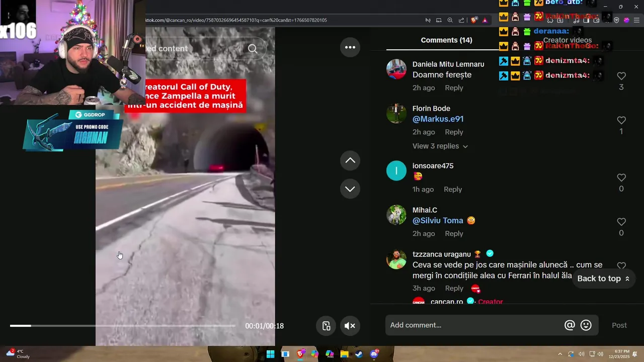Screen dimensions: 644x362
Task: Click the zoom magnifier icon in address bar
Action: (x=450, y=20)
